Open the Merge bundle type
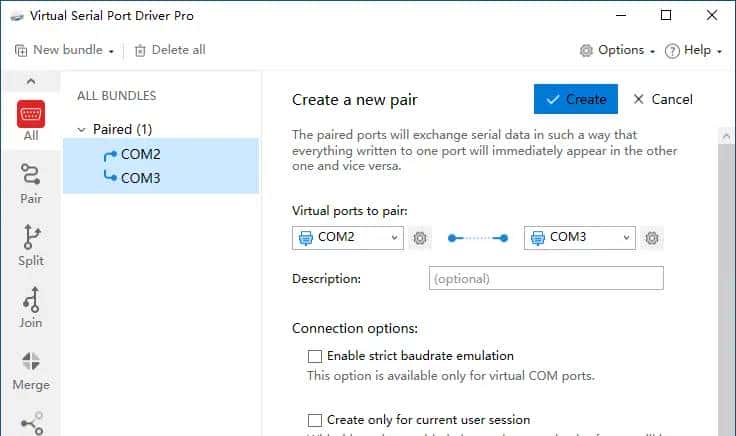736x436 pixels. 31,370
